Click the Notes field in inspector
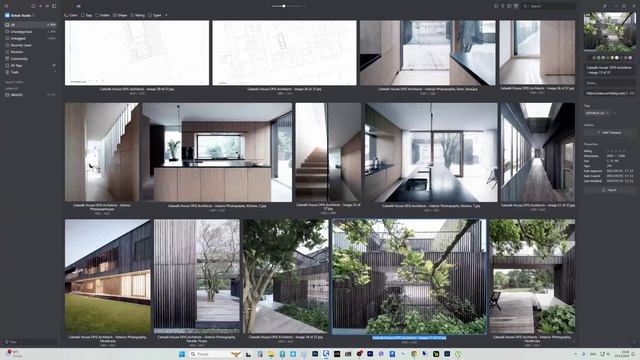Viewport: 640px width, 360px height. 609,83
